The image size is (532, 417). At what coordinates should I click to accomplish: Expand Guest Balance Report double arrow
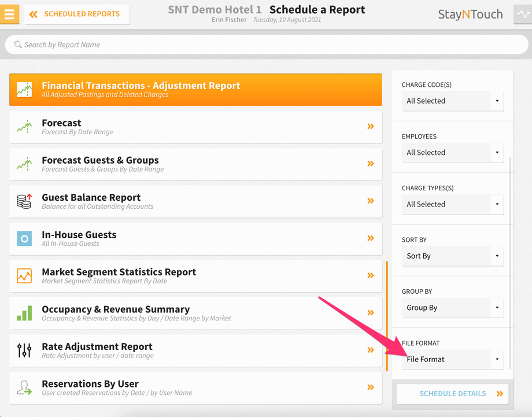coord(371,201)
